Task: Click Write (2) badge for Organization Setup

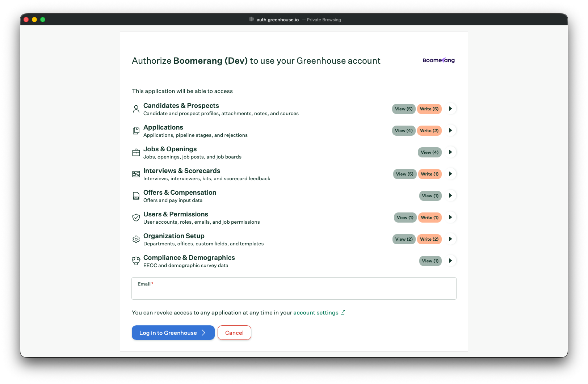Action: tap(429, 239)
